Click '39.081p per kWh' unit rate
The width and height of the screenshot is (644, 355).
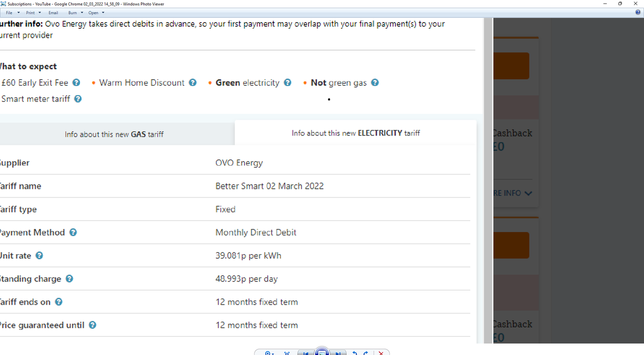(248, 255)
